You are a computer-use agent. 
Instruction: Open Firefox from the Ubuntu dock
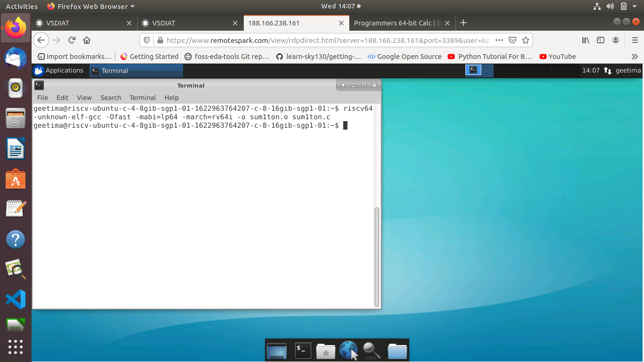(16, 27)
